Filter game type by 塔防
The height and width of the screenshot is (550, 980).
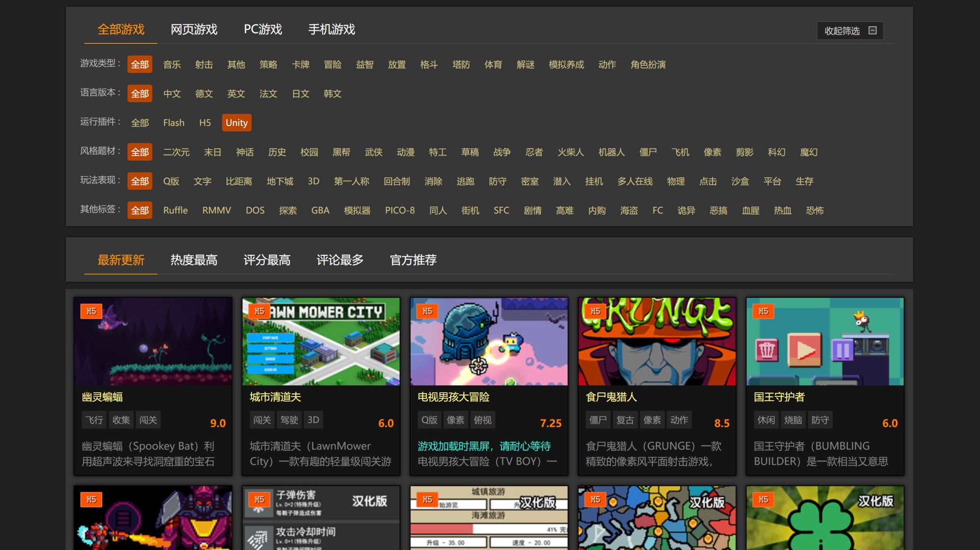(461, 64)
